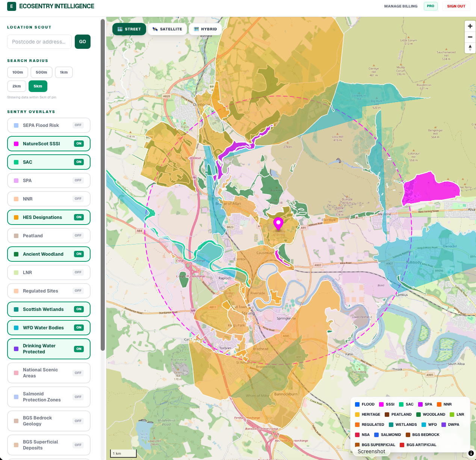The height and width of the screenshot is (460, 476).
Task: Switch to Satellite map view
Action: [167, 29]
